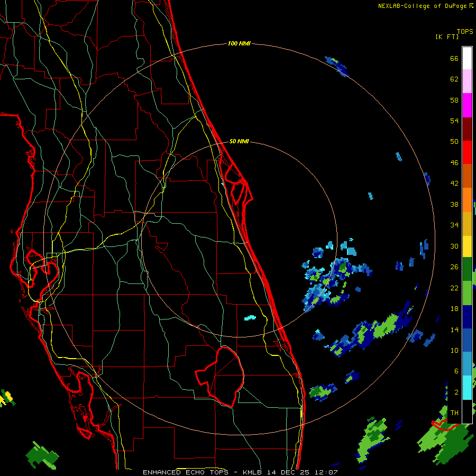This screenshot has width=476, height=476.
Task: Click the '66' legend value
Action: tap(454, 58)
